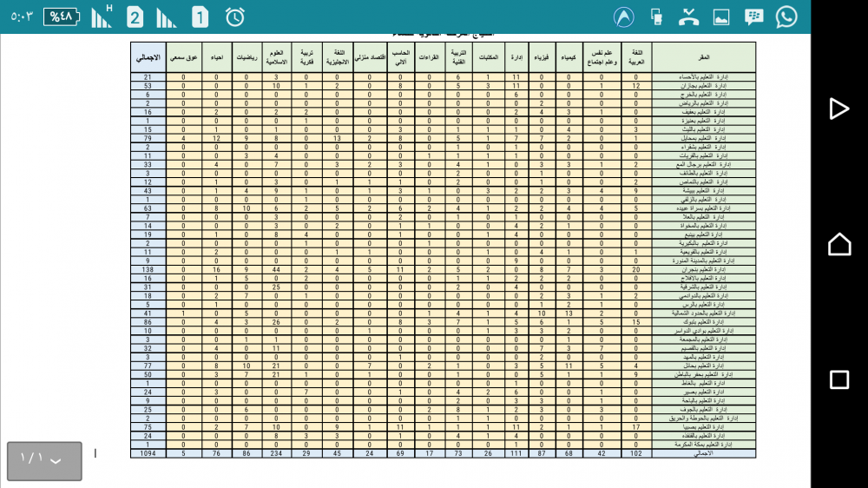Click the row label إدارة التعليم بالجوف
Screen dimensions: 868x488
(704, 409)
